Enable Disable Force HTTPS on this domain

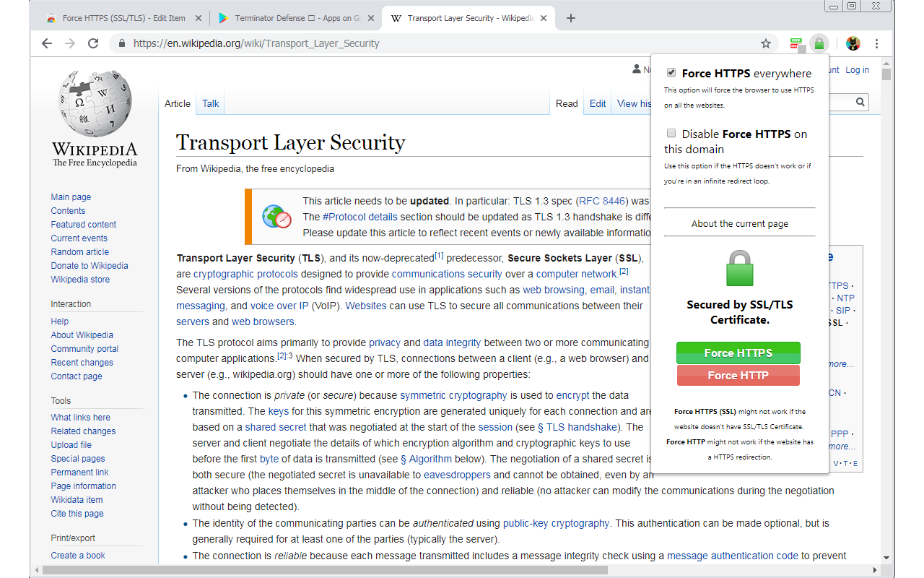point(671,133)
